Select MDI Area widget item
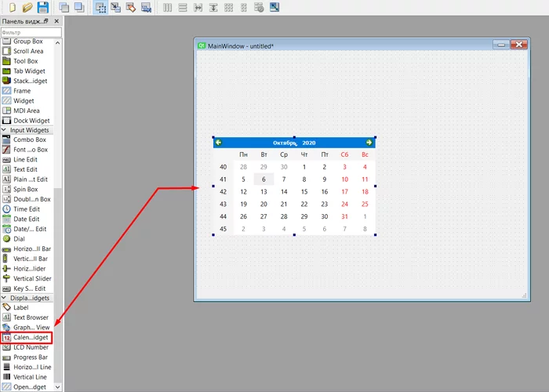The height and width of the screenshot is (392, 549). (x=27, y=111)
